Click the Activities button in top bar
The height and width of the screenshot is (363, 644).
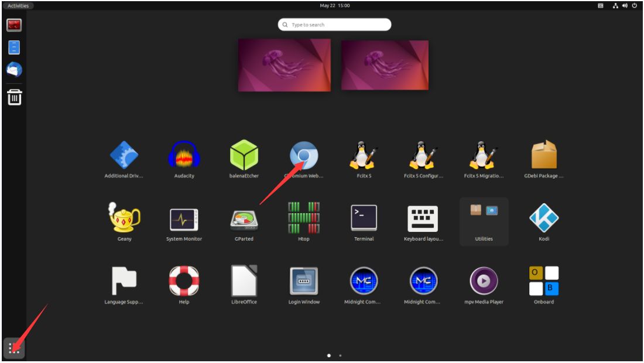[18, 6]
